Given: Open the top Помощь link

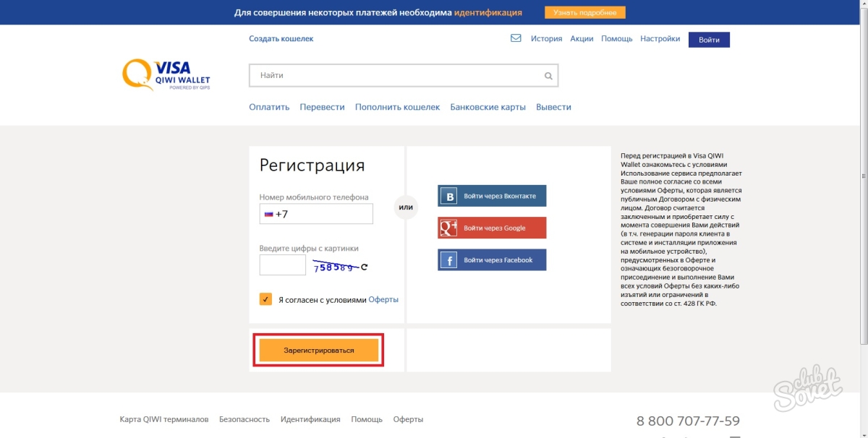Looking at the screenshot, I should (617, 39).
